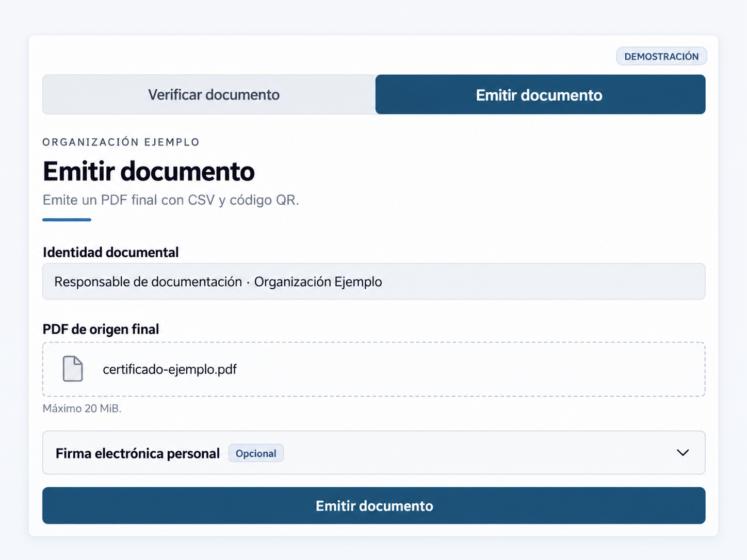Switch to the Verificar documento tab
This screenshot has height=560, width=747.
(209, 94)
